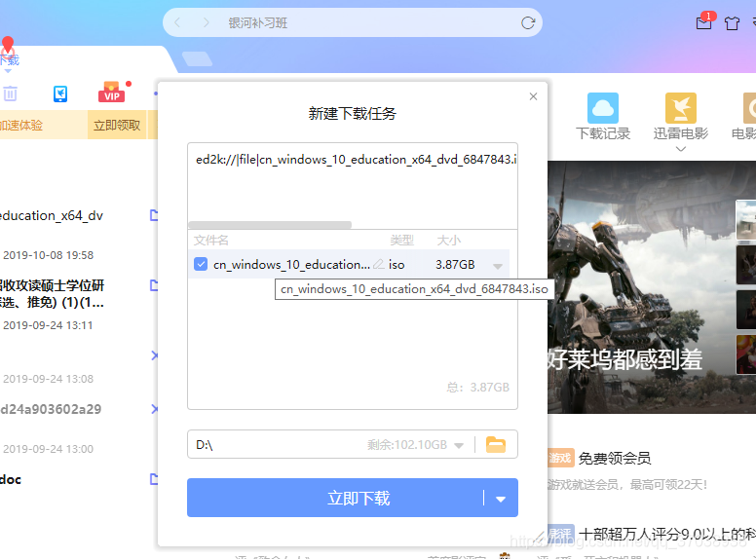Close the 新建下载任务 dialog

(x=533, y=96)
